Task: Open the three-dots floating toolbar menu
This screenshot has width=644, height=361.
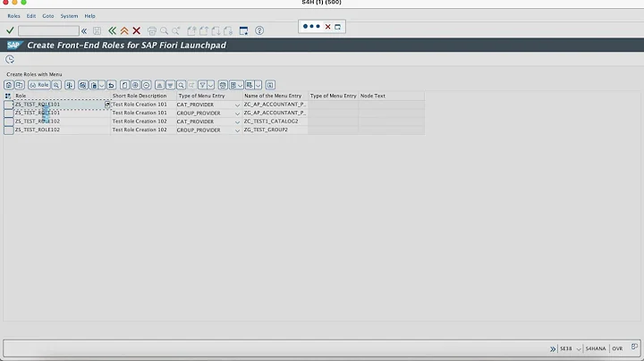Action: [x=311, y=27]
